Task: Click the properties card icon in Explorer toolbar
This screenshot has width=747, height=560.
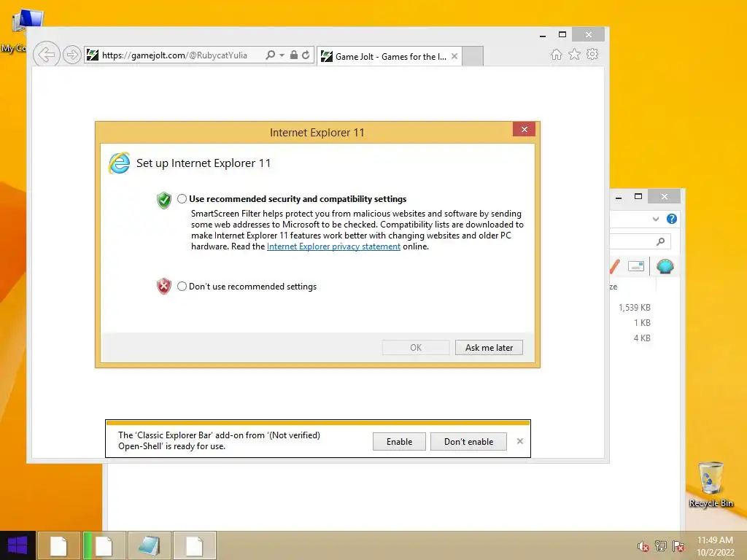Action: tap(636, 266)
